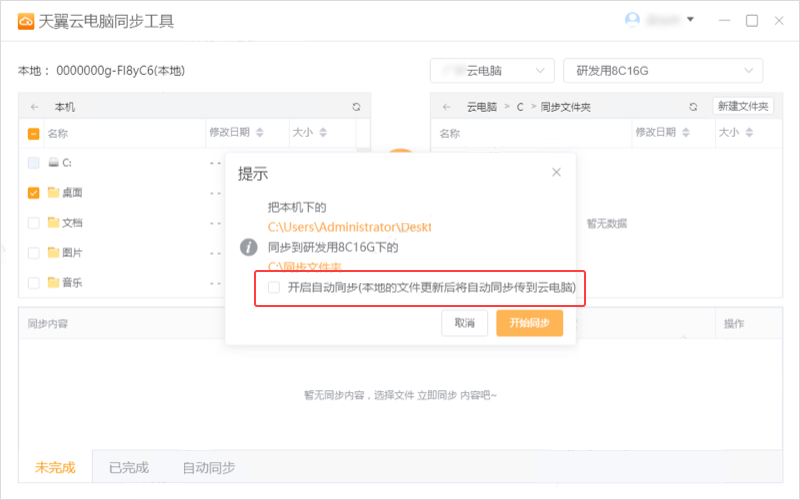Click the 桌面 folder icon
Viewport: 800px width, 500px height.
[x=54, y=192]
